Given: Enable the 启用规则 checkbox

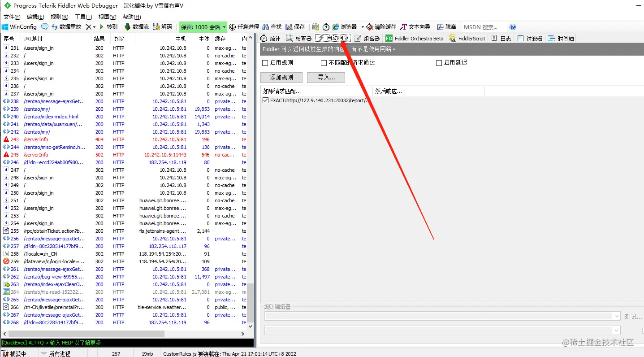Looking at the screenshot, I should tap(265, 63).
